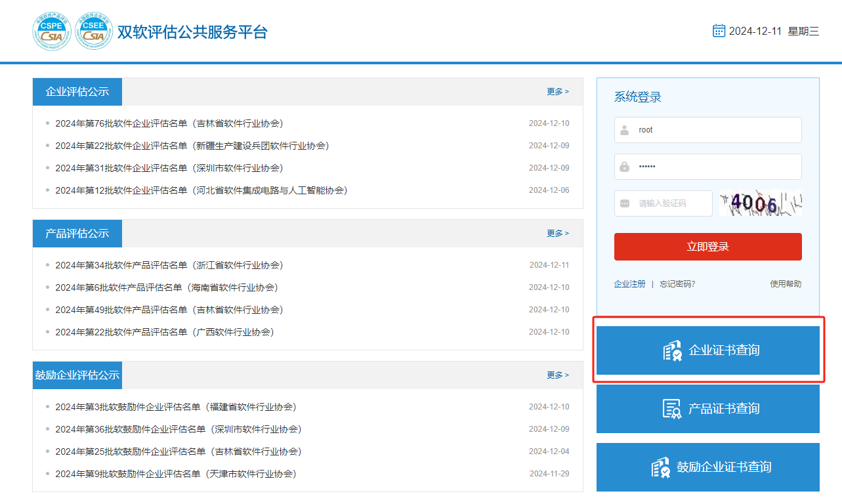Expand 更多 in 鼓励企业评估公示 section

[557, 375]
